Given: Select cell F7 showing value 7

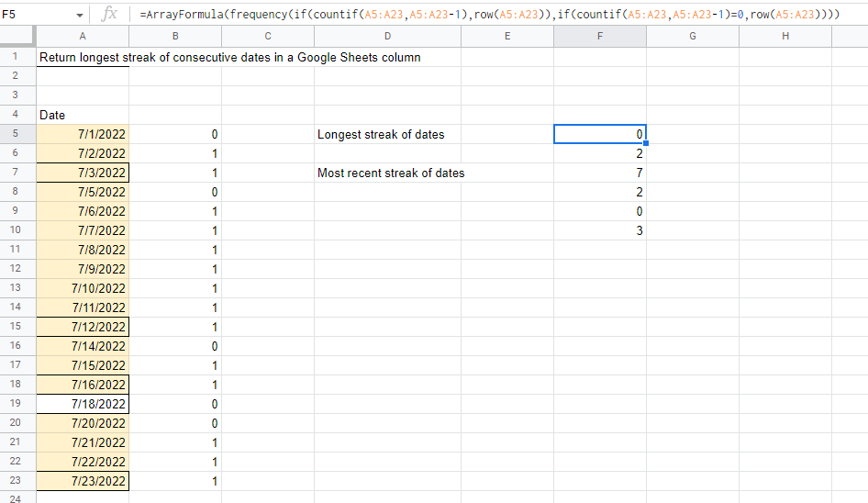Looking at the screenshot, I should click(x=600, y=173).
